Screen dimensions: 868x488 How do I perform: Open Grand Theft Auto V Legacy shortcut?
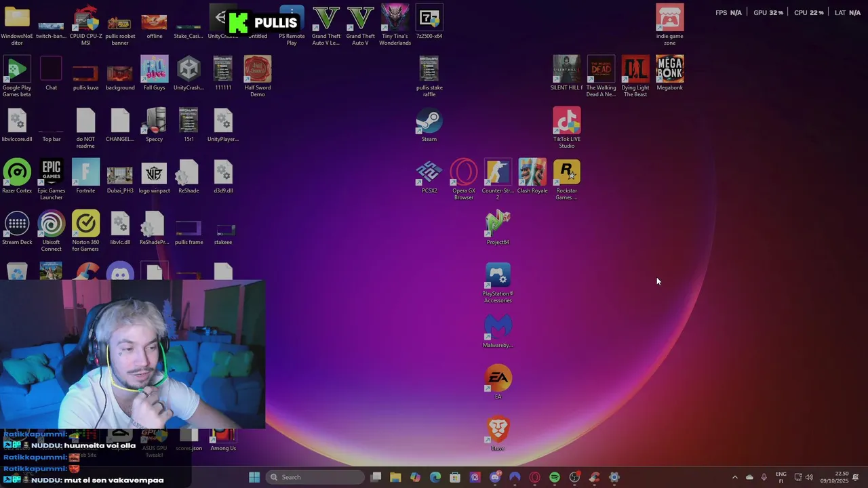[326, 24]
